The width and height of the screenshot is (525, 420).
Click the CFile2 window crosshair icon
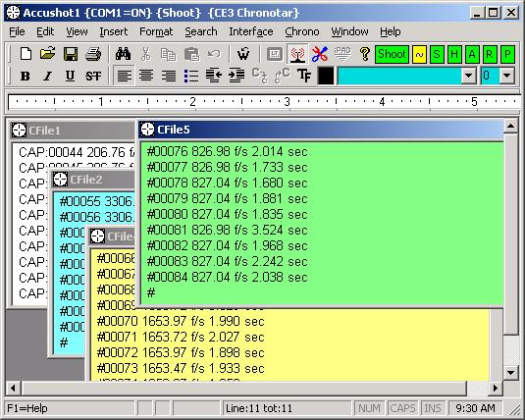60,180
